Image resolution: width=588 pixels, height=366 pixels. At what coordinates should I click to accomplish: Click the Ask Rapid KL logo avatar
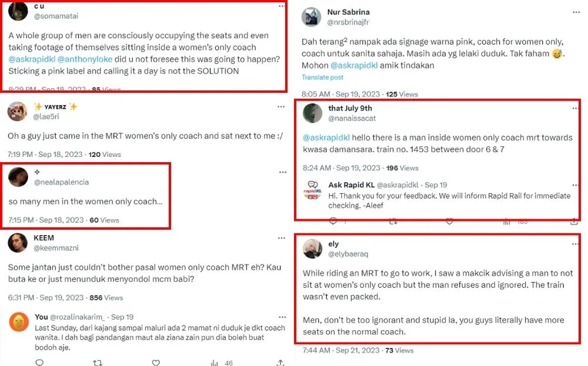pyautogui.click(x=311, y=190)
